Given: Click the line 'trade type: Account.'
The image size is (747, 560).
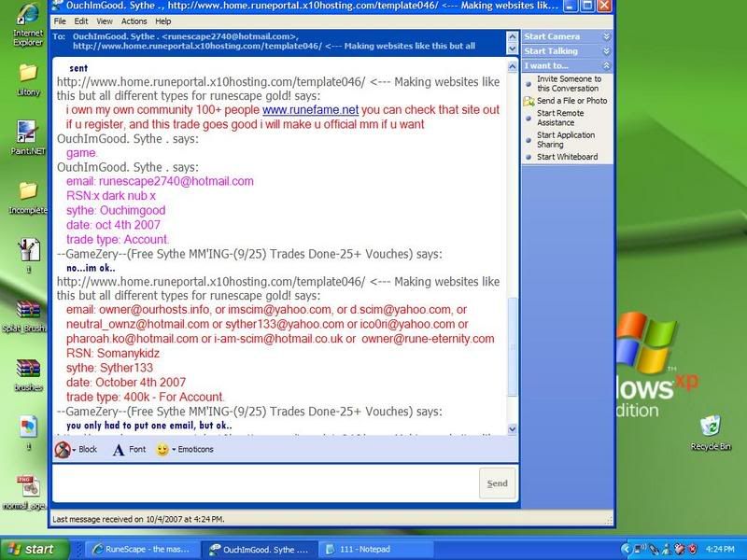Looking at the screenshot, I should [118, 240].
